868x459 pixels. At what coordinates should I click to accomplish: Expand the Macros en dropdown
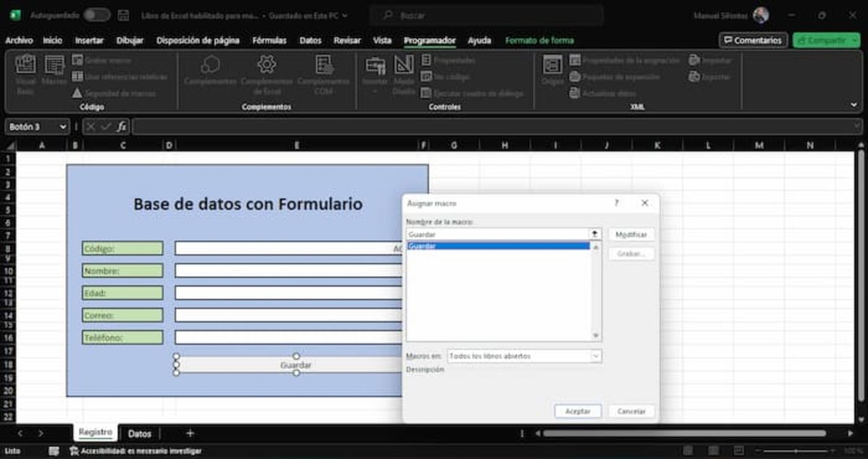(595, 355)
